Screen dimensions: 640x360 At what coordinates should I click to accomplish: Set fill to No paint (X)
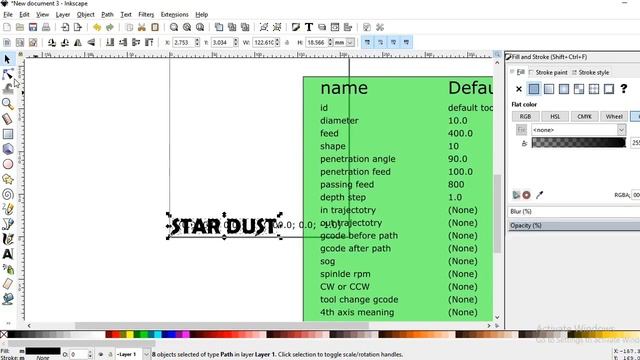click(x=519, y=89)
